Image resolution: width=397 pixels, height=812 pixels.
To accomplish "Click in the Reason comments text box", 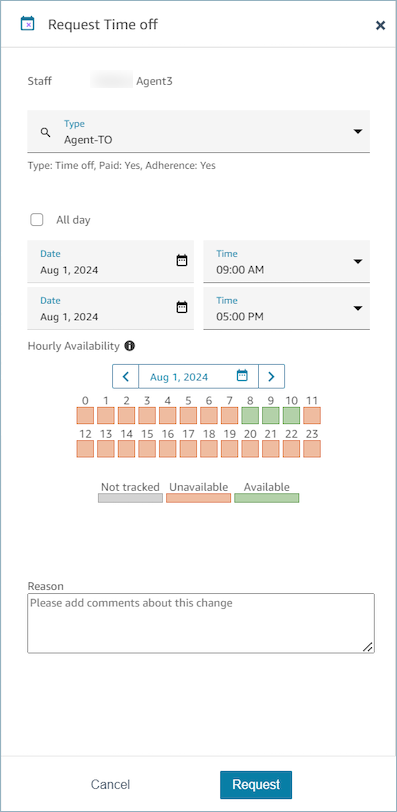I will (x=201, y=623).
